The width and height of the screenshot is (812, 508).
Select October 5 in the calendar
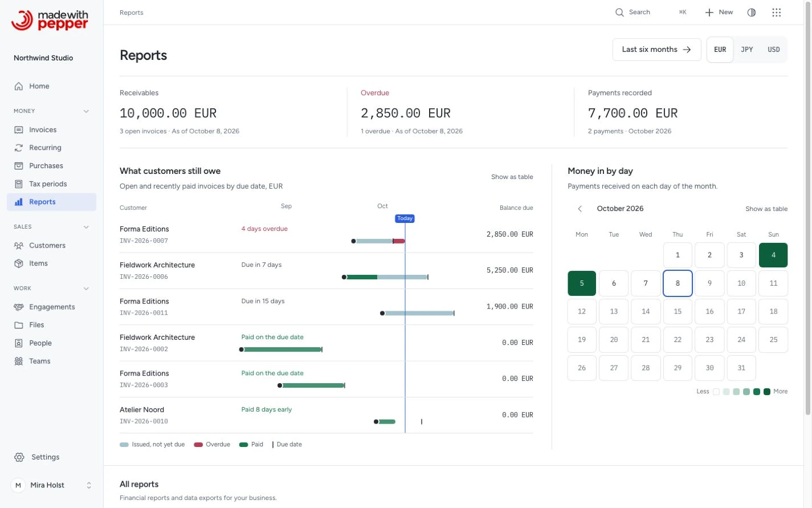click(x=582, y=283)
